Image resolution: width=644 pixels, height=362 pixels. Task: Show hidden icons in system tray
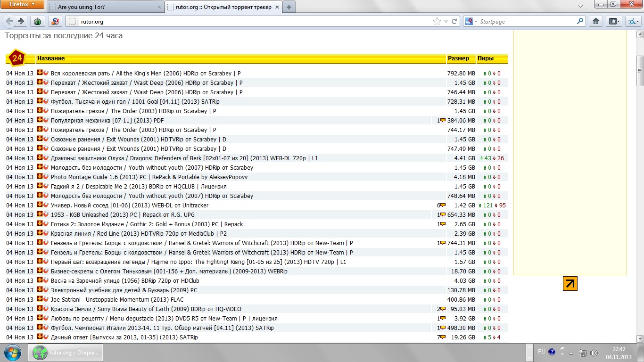click(x=571, y=353)
